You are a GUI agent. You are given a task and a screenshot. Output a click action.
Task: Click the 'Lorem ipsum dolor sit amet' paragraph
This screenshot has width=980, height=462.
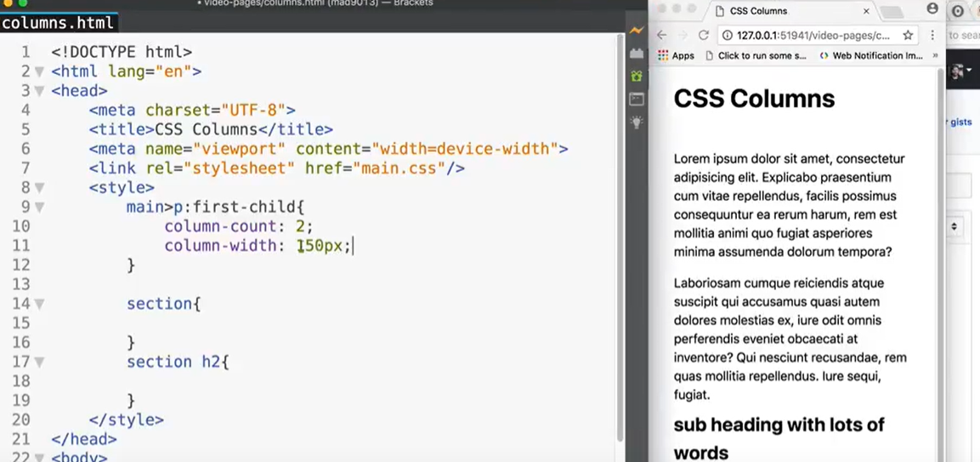point(790,205)
